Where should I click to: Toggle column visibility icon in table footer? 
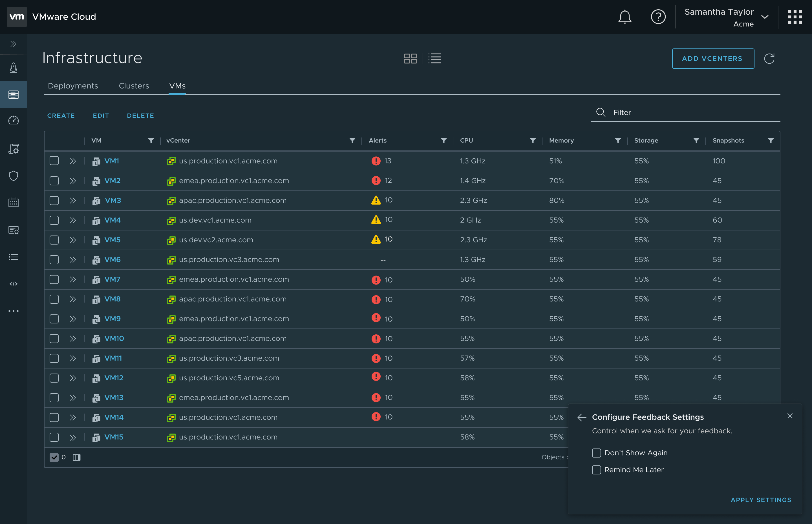pos(77,457)
